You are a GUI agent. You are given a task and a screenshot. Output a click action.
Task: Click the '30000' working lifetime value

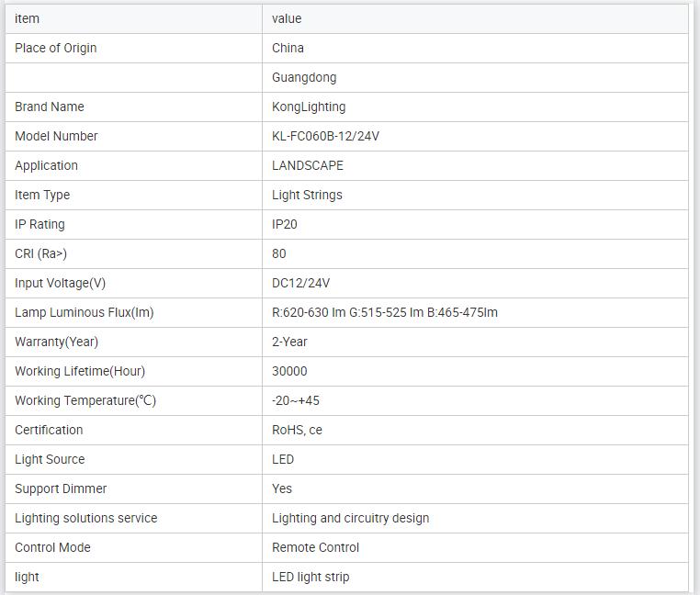click(x=289, y=371)
